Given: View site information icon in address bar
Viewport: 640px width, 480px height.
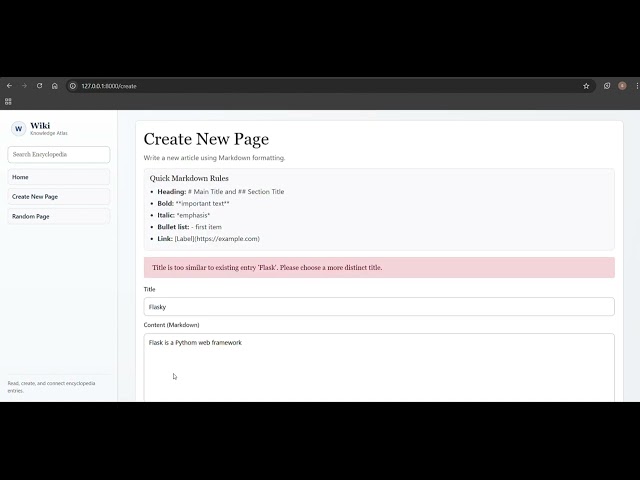Looking at the screenshot, I should pyautogui.click(x=73, y=86).
